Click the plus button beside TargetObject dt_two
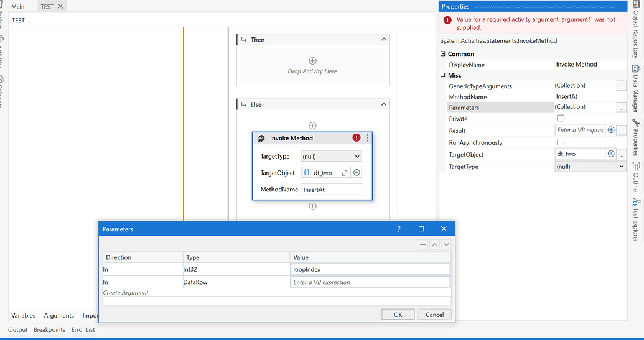Image resolution: width=644 pixels, height=340 pixels. point(357,173)
